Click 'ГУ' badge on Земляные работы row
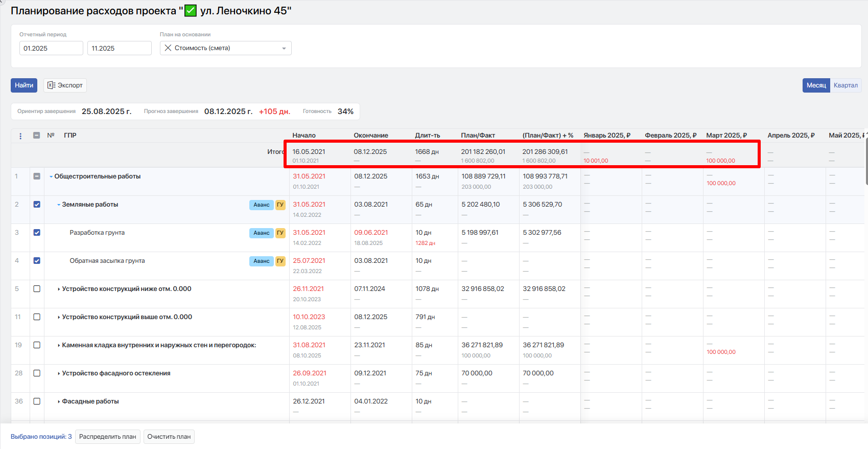 point(280,205)
